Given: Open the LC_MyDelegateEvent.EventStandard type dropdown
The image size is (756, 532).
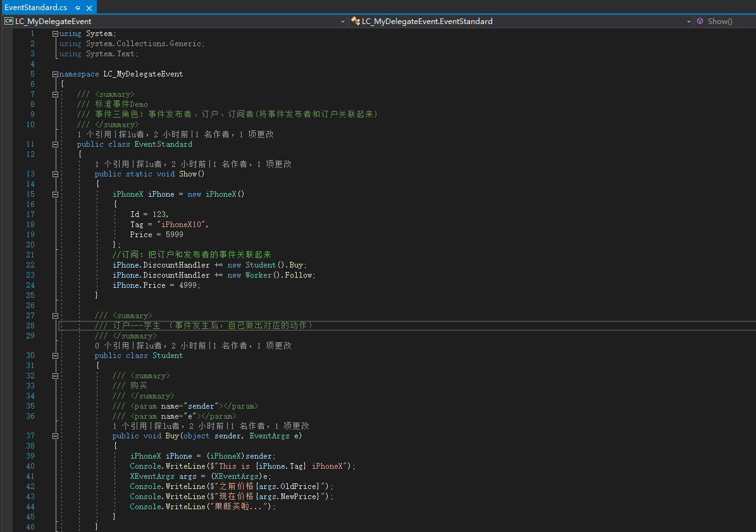Looking at the screenshot, I should (x=689, y=22).
